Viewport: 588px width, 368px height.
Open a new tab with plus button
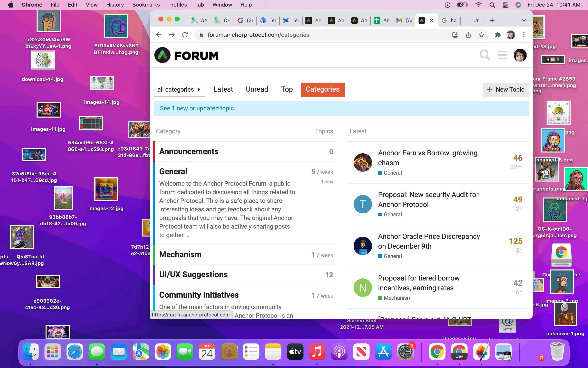492,20
